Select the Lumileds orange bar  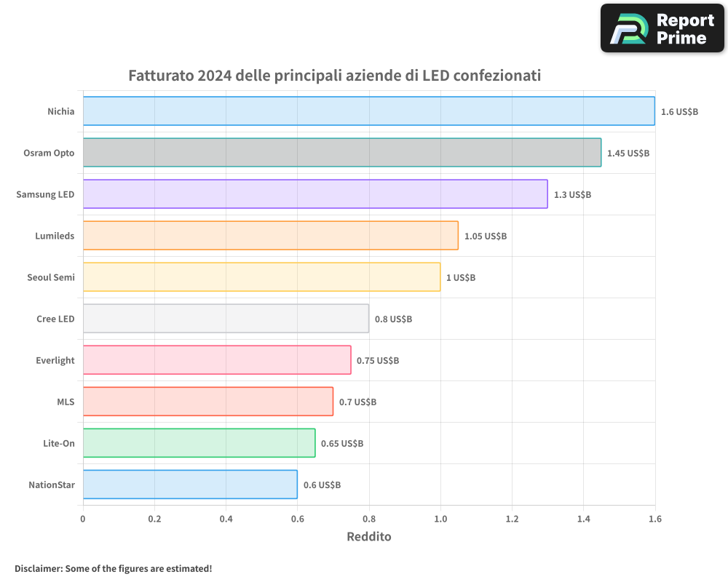click(269, 236)
